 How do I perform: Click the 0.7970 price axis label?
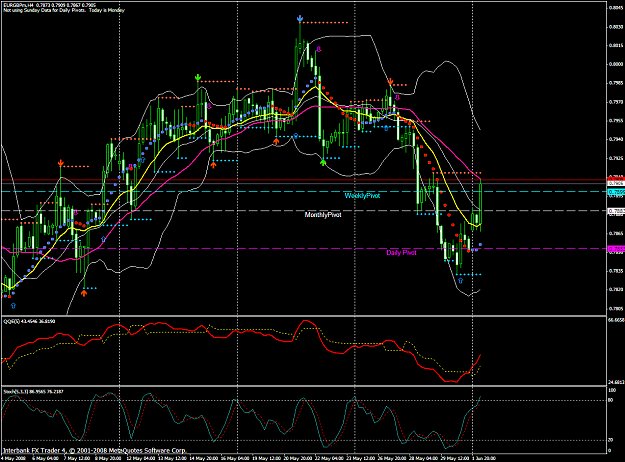(616, 102)
